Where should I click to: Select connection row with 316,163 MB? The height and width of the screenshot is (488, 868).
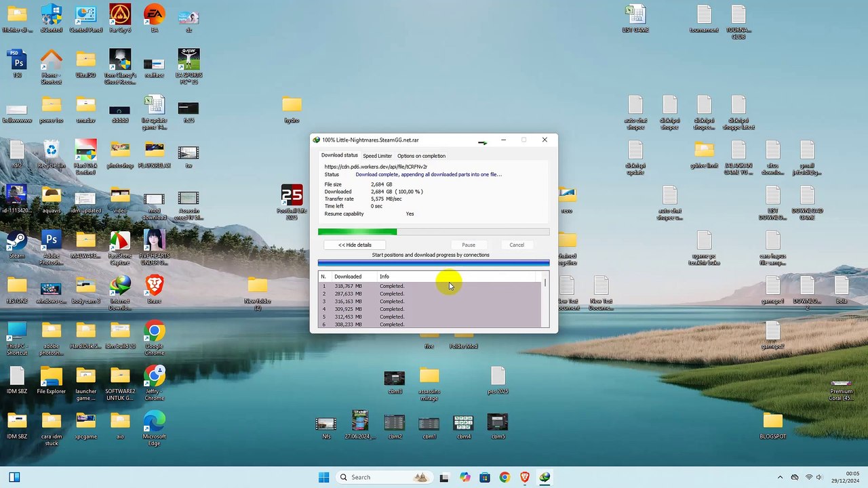tap(430, 302)
